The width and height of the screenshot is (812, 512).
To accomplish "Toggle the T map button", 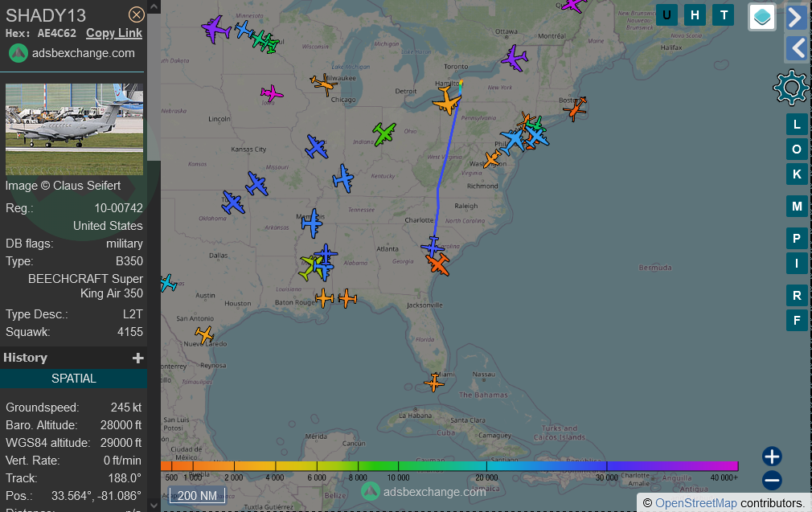I will pyautogui.click(x=724, y=15).
